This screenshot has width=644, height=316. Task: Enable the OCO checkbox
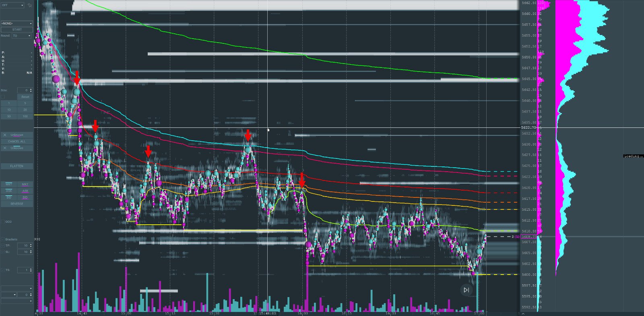coord(3,222)
